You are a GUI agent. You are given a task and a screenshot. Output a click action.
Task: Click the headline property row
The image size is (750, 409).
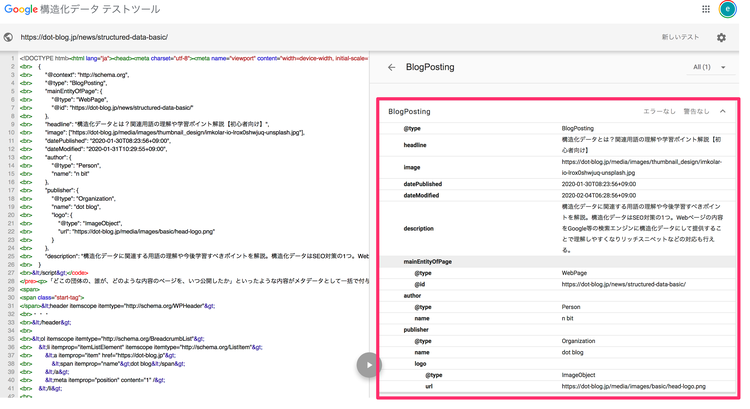[x=557, y=145]
